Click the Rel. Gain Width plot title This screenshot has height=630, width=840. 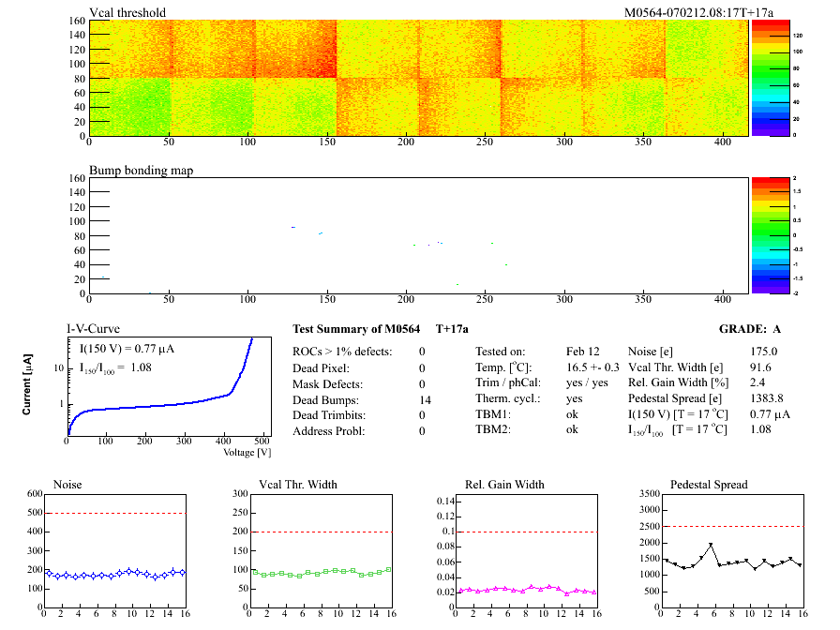[x=504, y=485]
